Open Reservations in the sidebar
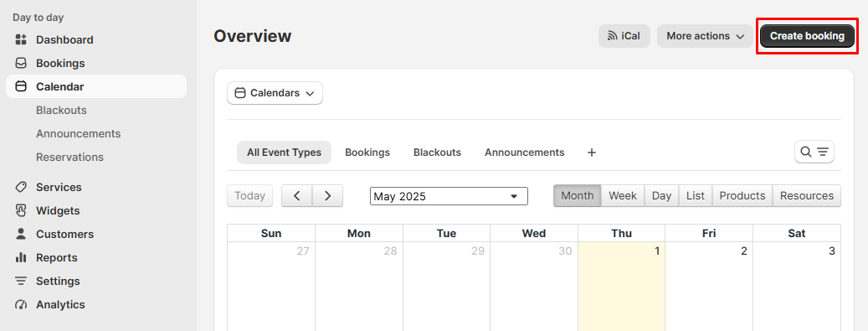 69,157
